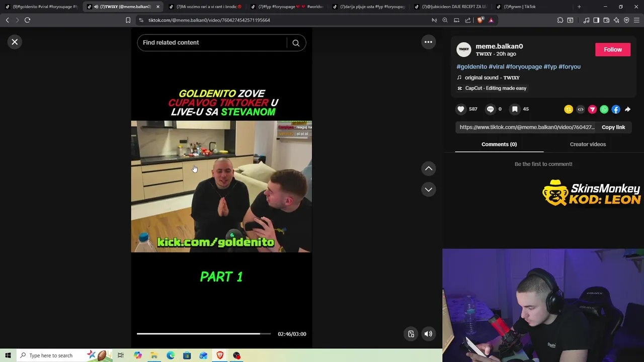Click the embed code icon
The image size is (644, 362).
click(x=581, y=109)
